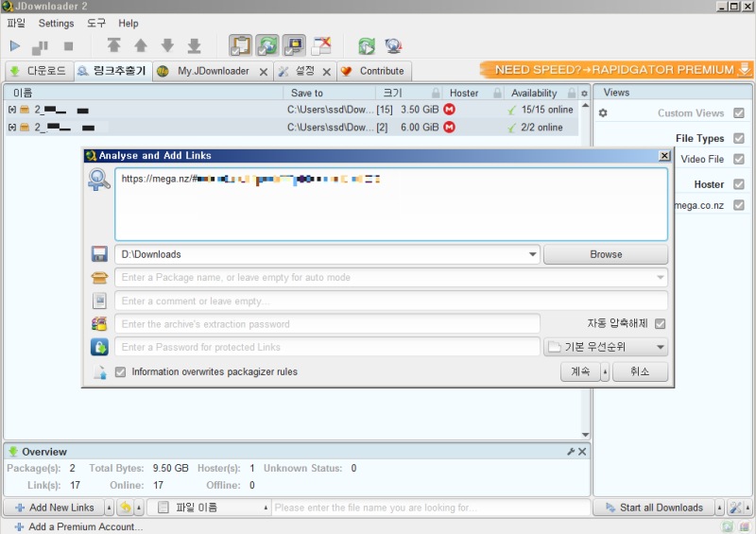
Task: Uncheck Video File filter
Action: (739, 159)
